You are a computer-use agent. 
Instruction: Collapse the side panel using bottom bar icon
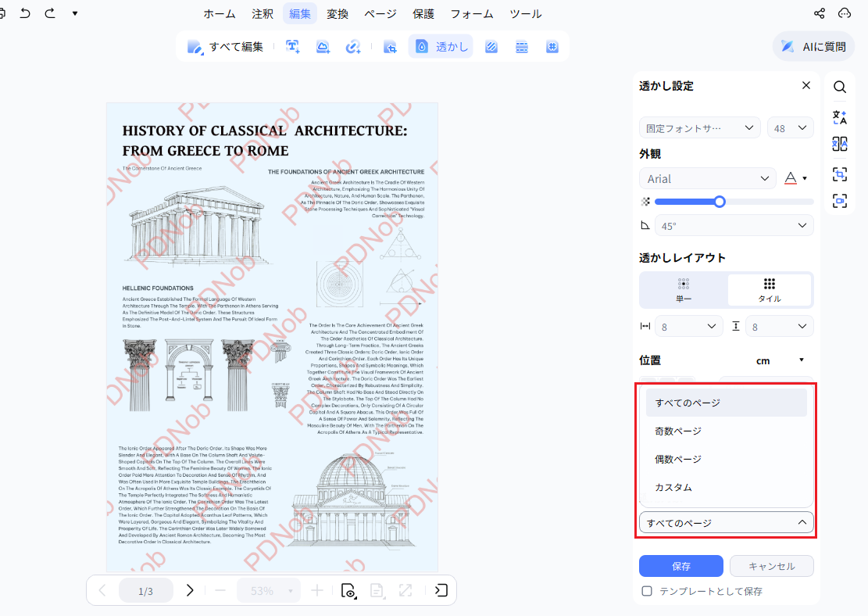point(441,590)
